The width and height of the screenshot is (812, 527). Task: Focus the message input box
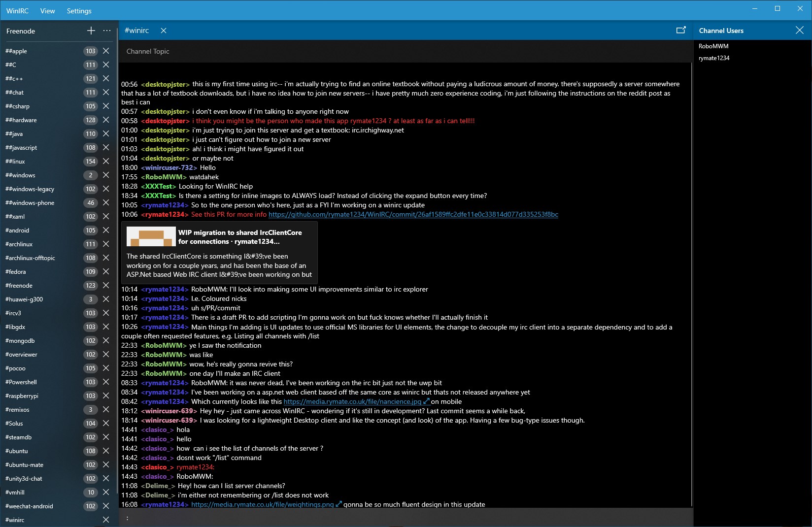coord(406,518)
